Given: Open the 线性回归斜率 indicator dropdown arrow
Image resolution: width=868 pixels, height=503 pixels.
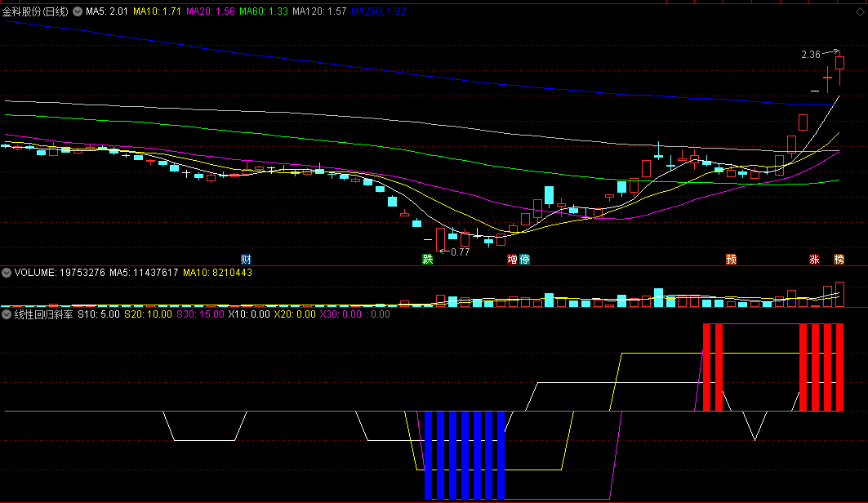Looking at the screenshot, I should tap(7, 314).
